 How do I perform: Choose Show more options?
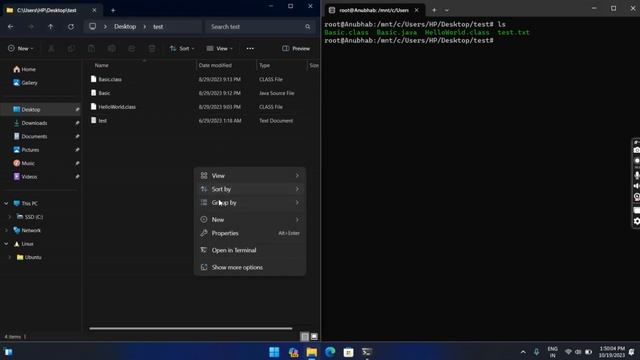point(250,267)
